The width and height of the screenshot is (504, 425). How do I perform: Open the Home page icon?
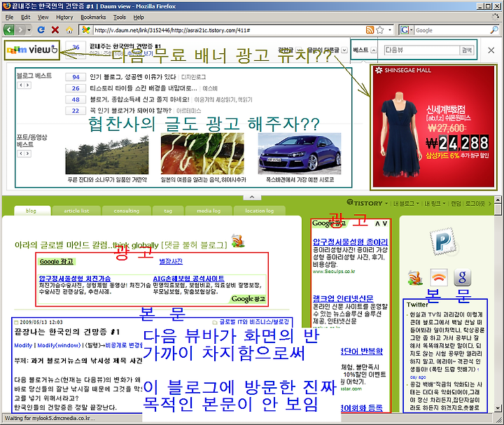(x=69, y=30)
